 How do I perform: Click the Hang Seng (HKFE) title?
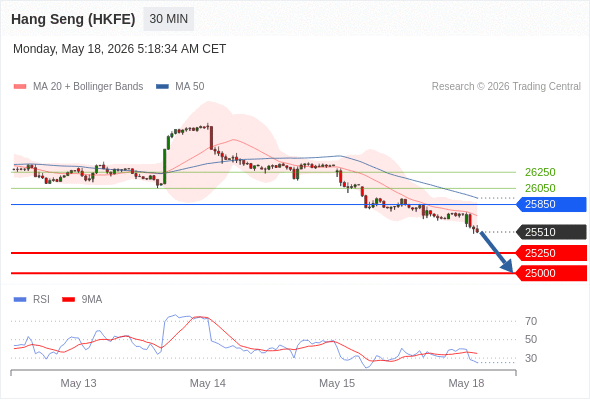pos(73,19)
